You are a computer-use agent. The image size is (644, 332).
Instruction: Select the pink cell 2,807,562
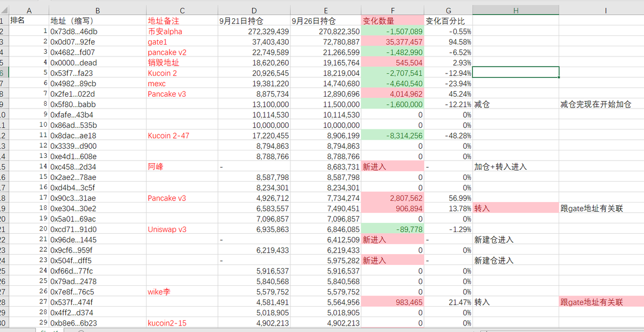tap(393, 198)
